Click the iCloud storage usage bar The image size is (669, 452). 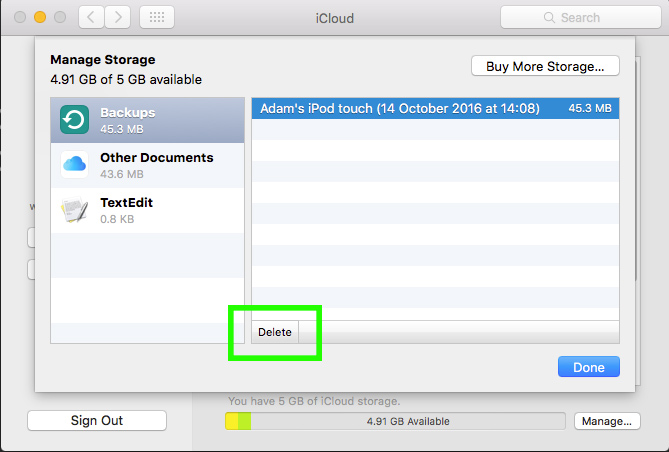[395, 421]
